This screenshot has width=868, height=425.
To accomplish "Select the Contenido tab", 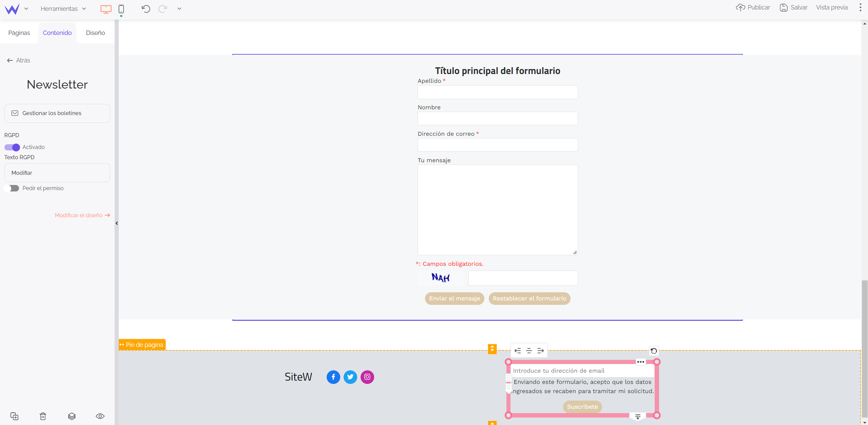I will [x=58, y=33].
